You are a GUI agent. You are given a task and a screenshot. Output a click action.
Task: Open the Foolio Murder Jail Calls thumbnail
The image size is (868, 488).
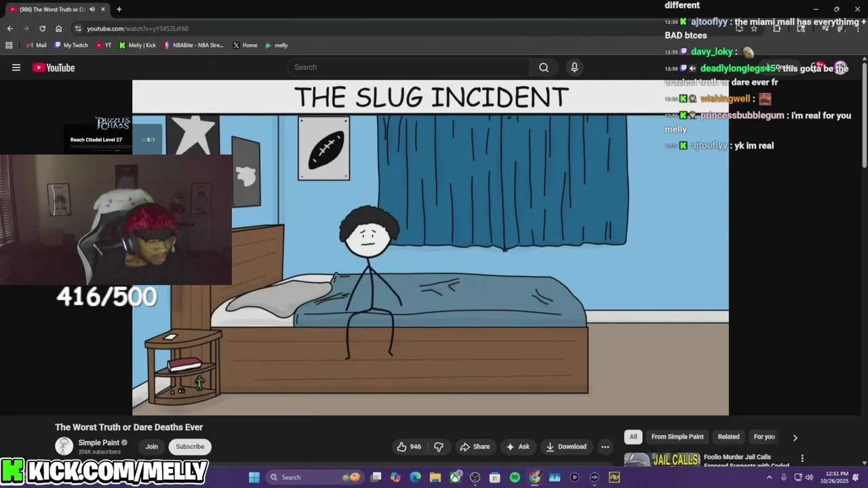tap(662, 460)
